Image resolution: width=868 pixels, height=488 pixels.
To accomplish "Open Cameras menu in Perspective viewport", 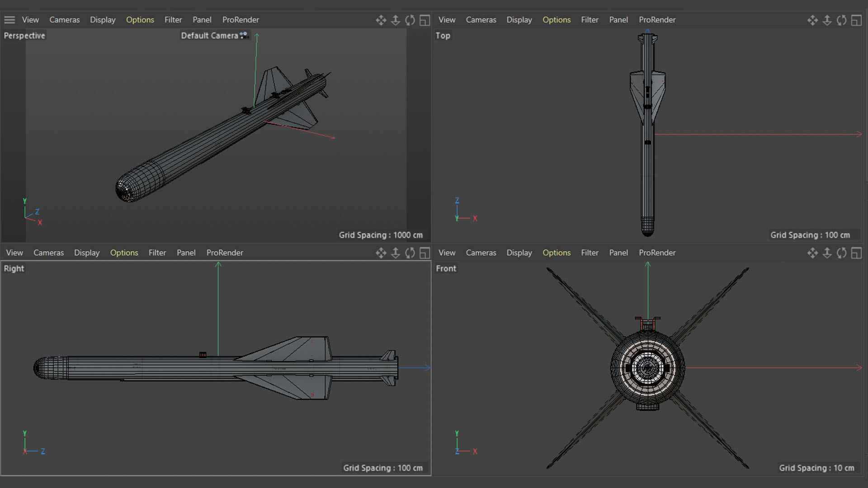I will click(64, 20).
